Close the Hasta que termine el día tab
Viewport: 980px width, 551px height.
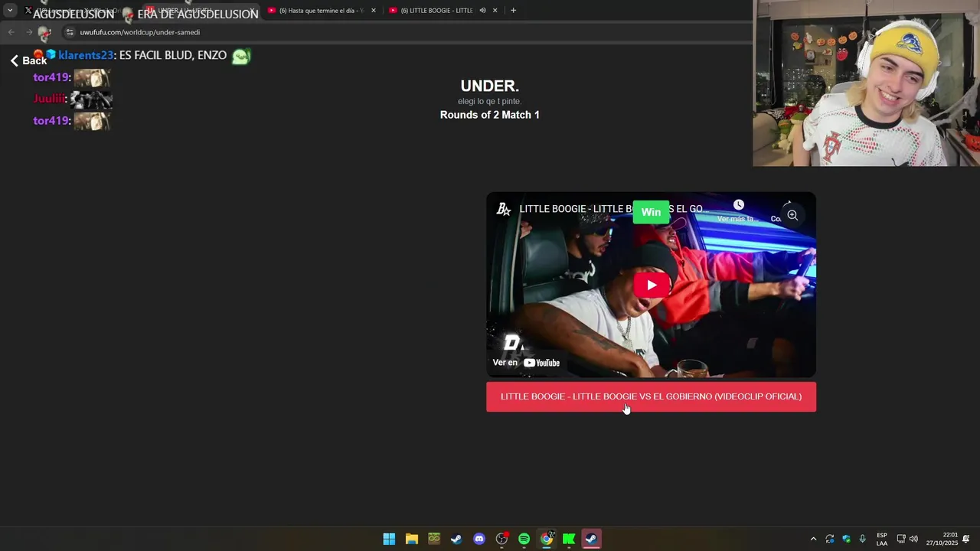point(374,11)
